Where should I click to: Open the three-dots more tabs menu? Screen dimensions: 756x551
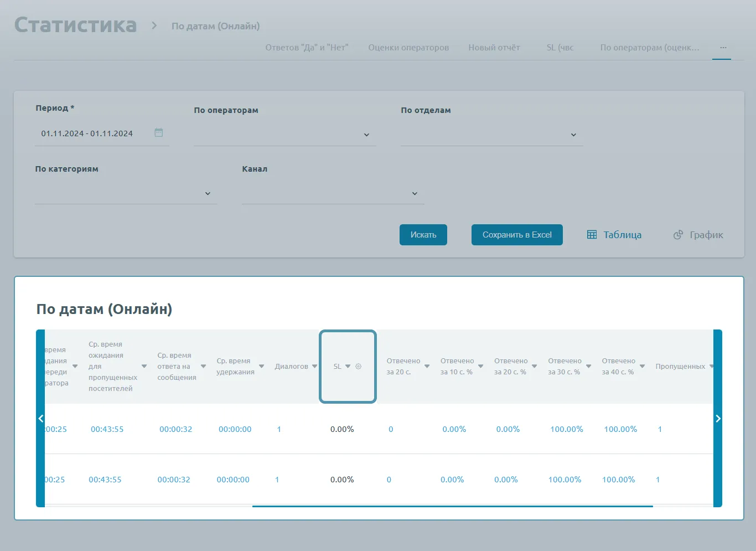[x=723, y=48]
